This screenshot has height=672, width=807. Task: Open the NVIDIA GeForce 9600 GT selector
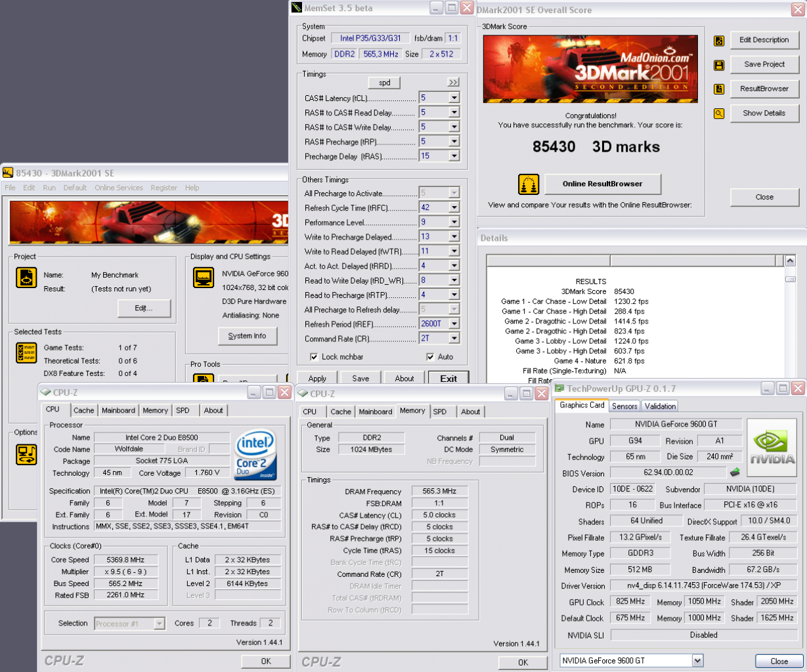pyautogui.click(x=632, y=661)
